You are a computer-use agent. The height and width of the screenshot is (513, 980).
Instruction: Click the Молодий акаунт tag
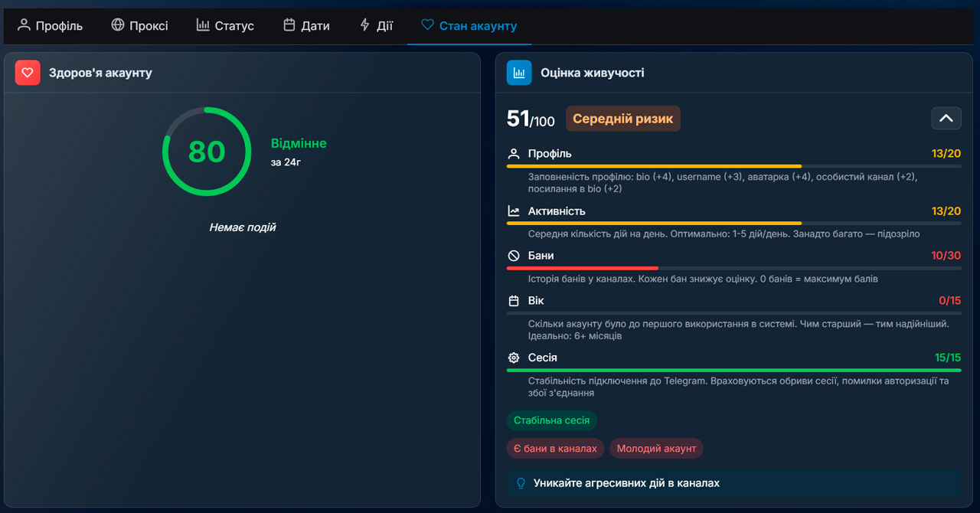coord(656,448)
